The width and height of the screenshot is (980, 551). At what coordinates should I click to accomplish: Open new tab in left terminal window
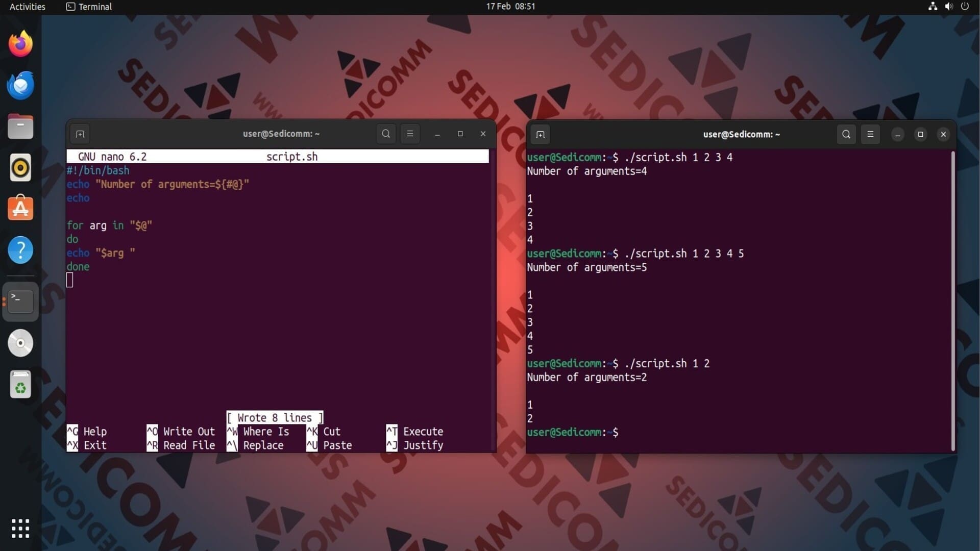coord(80,134)
